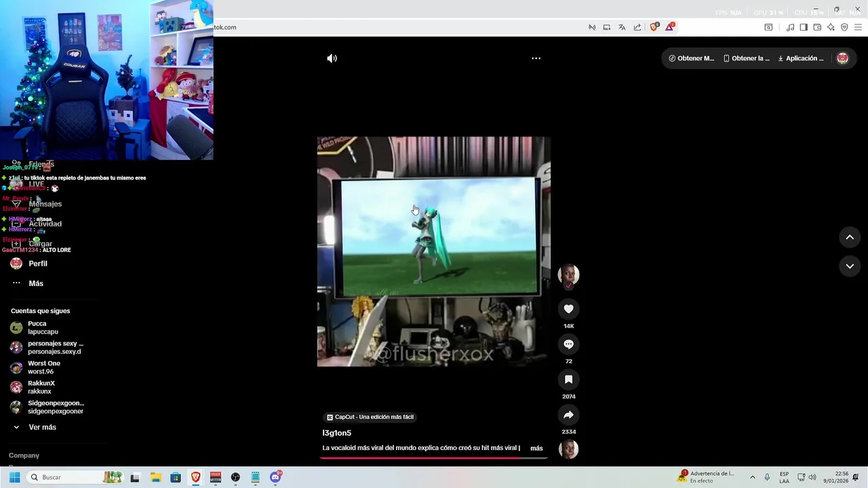The image size is (868, 488).
Task: Open the sidgeonpexgooner account
Action: coord(47,407)
